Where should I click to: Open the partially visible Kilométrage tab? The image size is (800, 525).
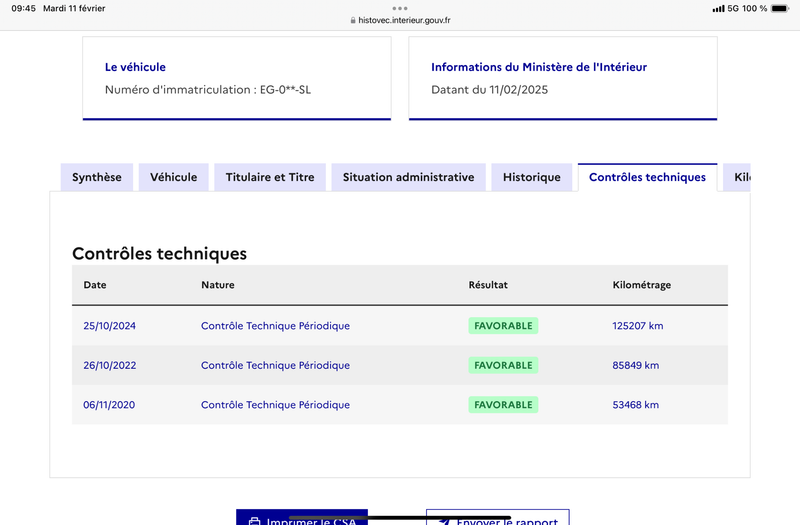[x=737, y=177]
